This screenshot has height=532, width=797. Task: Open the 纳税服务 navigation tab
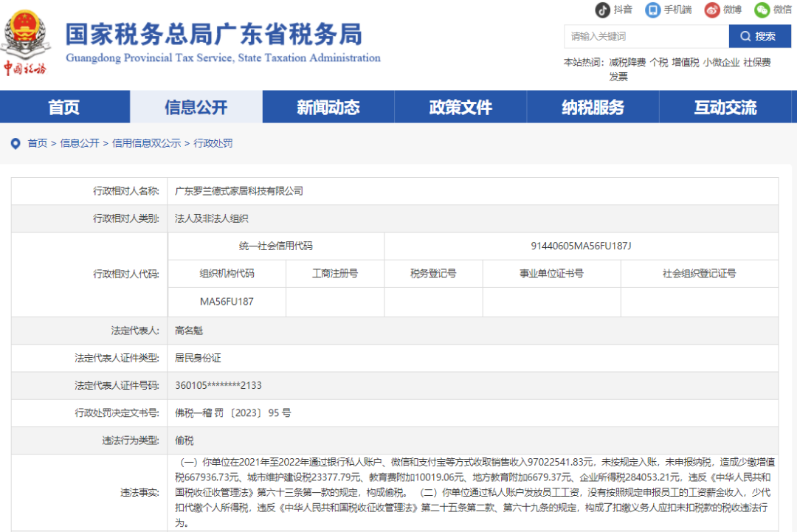pos(593,107)
